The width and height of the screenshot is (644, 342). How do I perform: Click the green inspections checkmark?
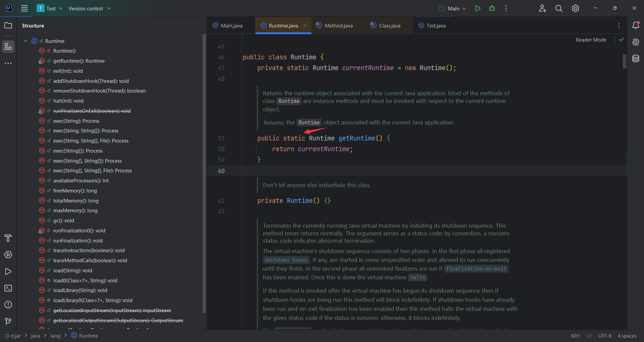[x=622, y=40]
